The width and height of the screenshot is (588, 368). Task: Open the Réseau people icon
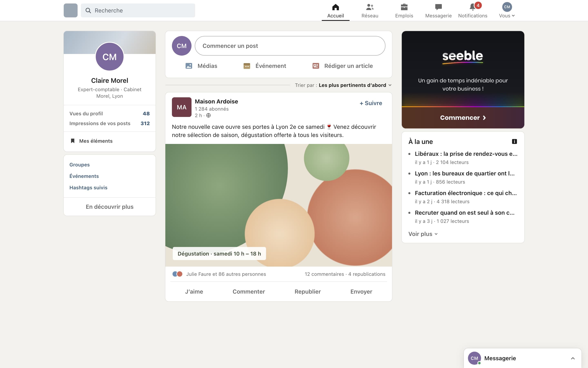click(370, 7)
